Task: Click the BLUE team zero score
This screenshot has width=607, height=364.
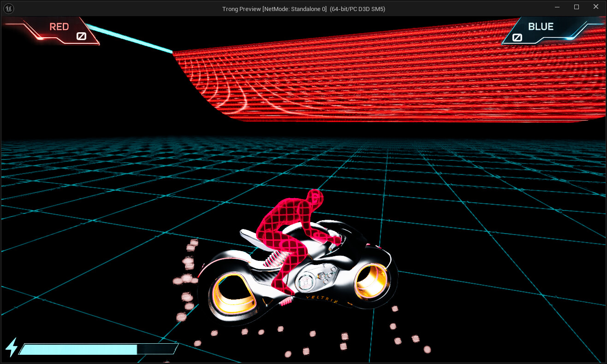Action: (x=517, y=37)
